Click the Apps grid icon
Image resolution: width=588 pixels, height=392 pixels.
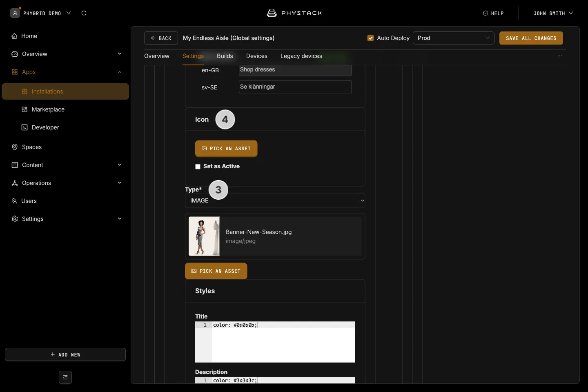tap(15, 72)
